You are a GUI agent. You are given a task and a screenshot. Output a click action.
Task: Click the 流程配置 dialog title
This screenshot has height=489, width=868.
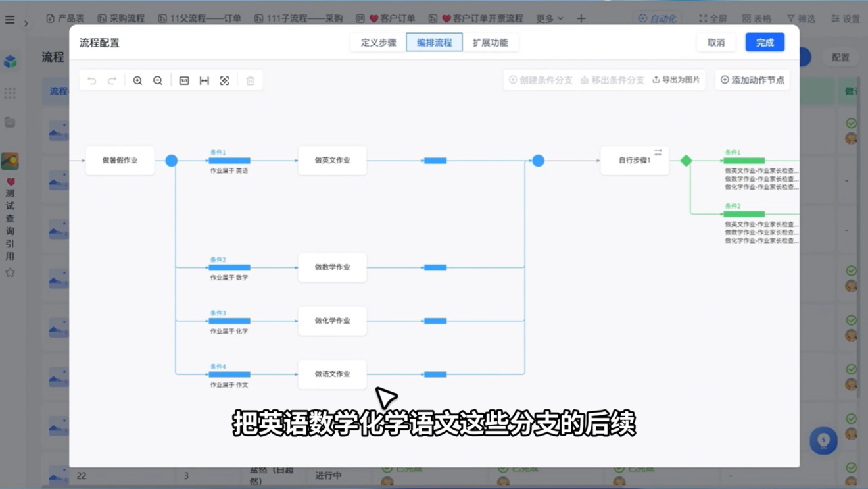tap(99, 43)
